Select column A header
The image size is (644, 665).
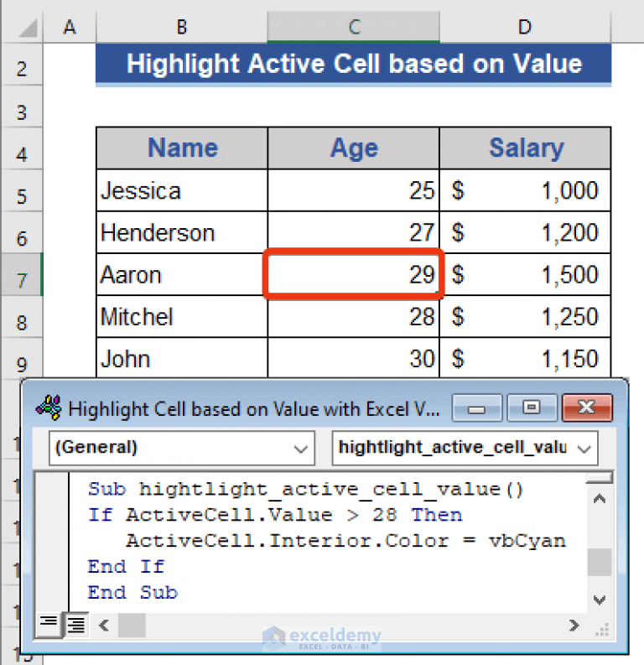pos(70,27)
